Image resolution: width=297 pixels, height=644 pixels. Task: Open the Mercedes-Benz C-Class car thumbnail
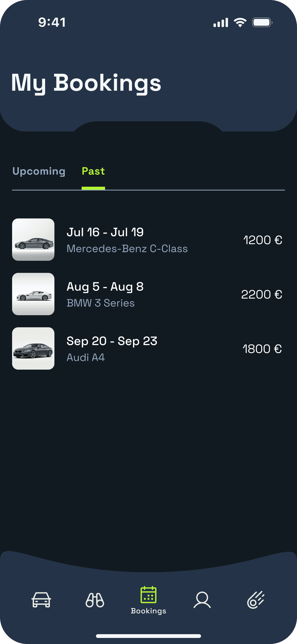[x=33, y=240]
